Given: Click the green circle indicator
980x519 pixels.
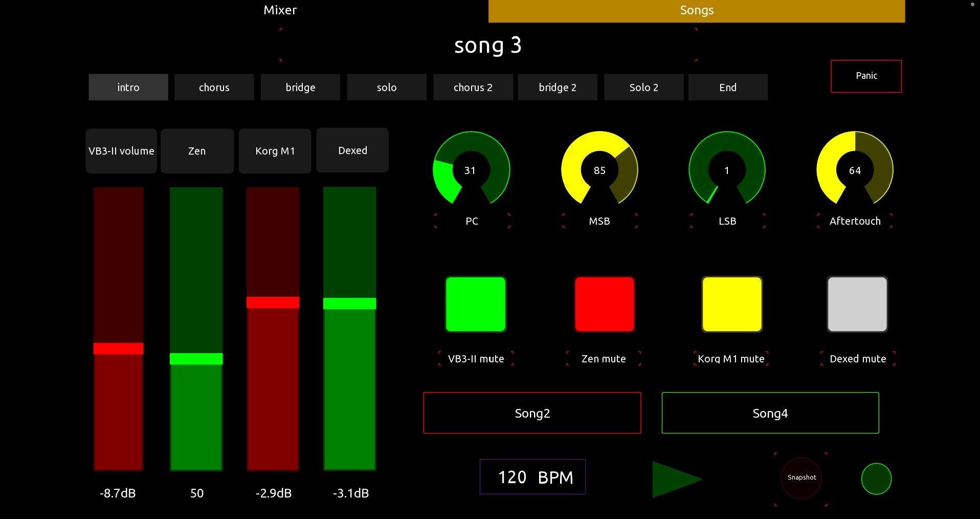Looking at the screenshot, I should [x=876, y=479].
